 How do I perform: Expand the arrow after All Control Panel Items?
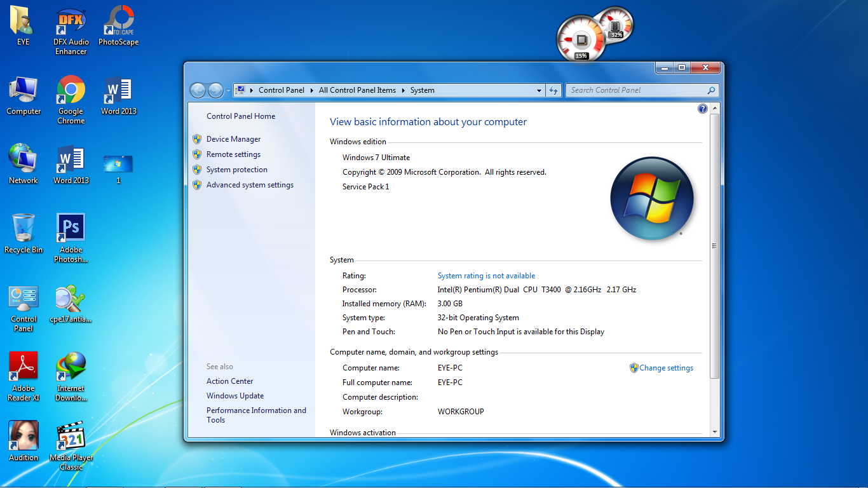pos(403,90)
